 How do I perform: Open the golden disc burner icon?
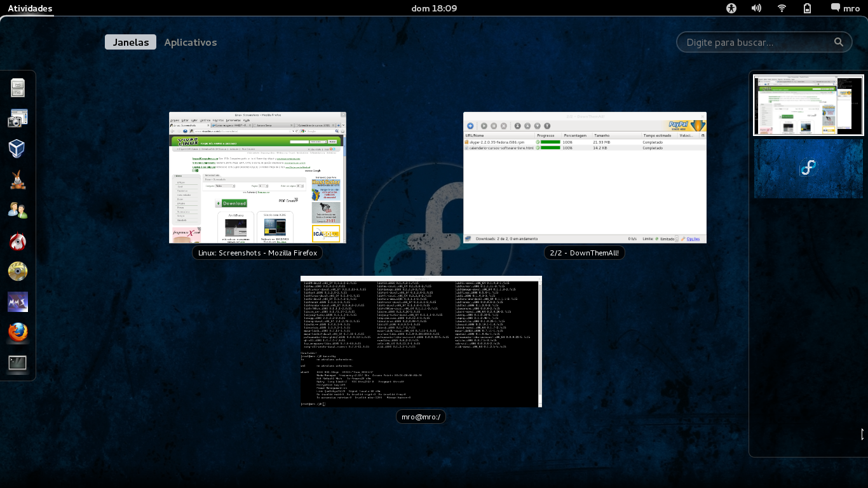coord(18,271)
